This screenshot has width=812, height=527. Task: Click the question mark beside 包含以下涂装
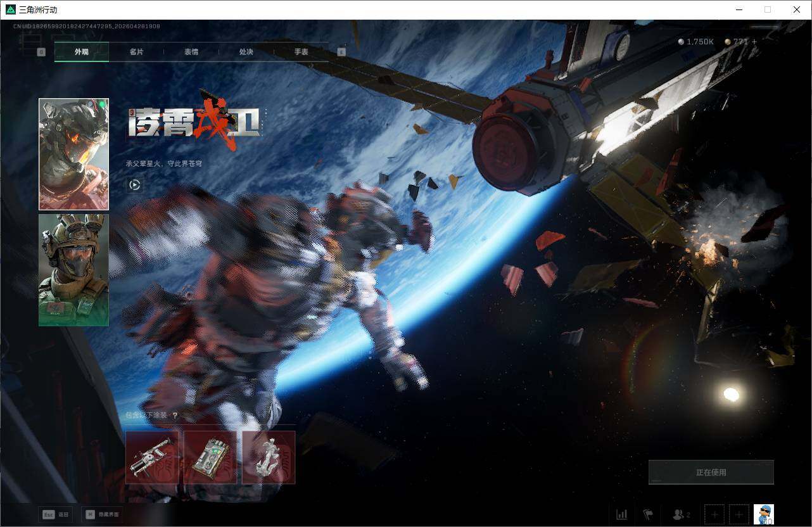tap(175, 414)
